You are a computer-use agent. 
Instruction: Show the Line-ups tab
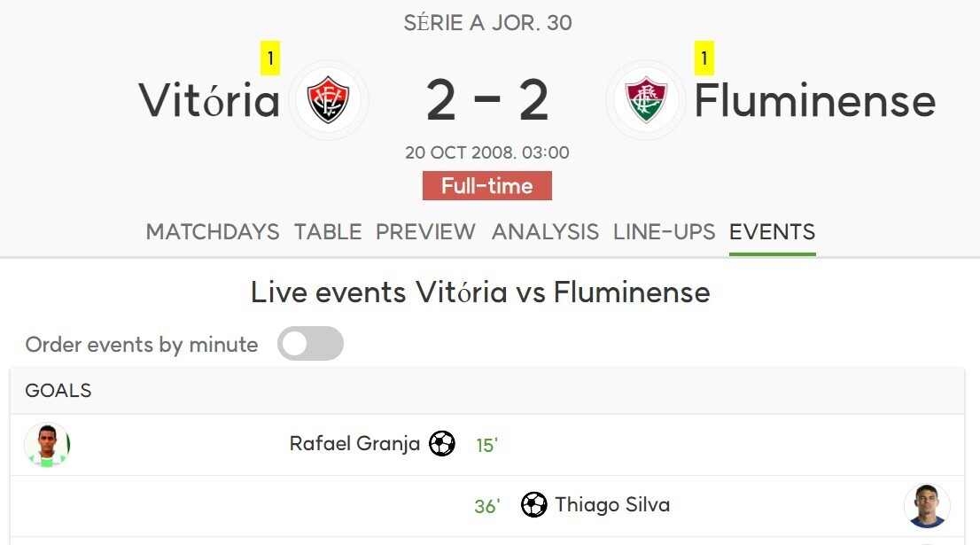point(664,232)
